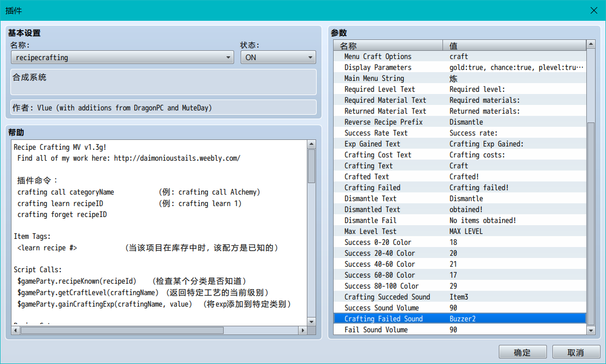Image resolution: width=606 pixels, height=364 pixels.
Task: Click the help panel scroll left arrow
Action: [x=15, y=330]
